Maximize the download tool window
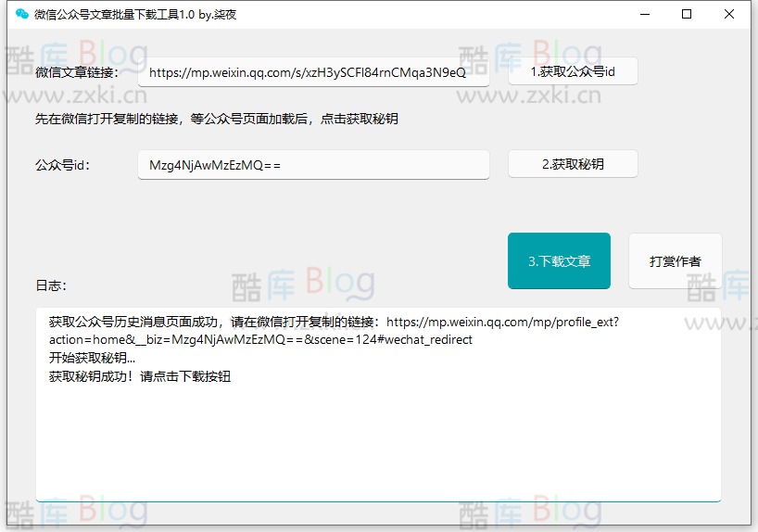758x532 pixels. pyautogui.click(x=687, y=14)
